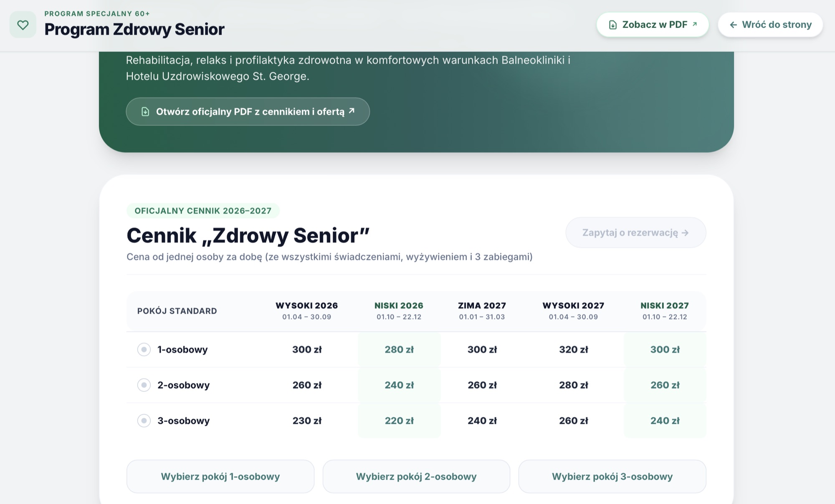Select the 2-osobowy room radio button

[x=144, y=385]
